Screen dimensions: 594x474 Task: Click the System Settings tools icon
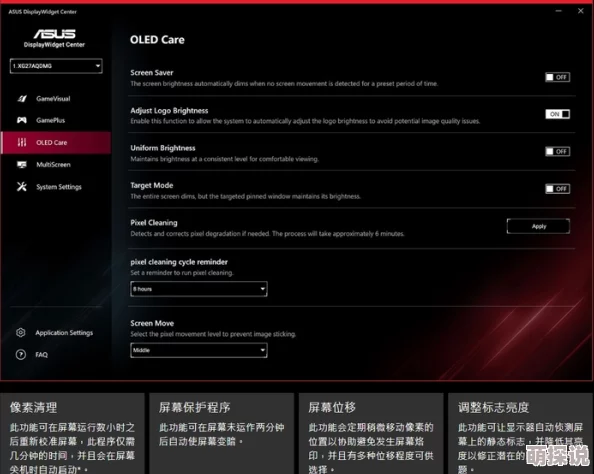point(22,186)
